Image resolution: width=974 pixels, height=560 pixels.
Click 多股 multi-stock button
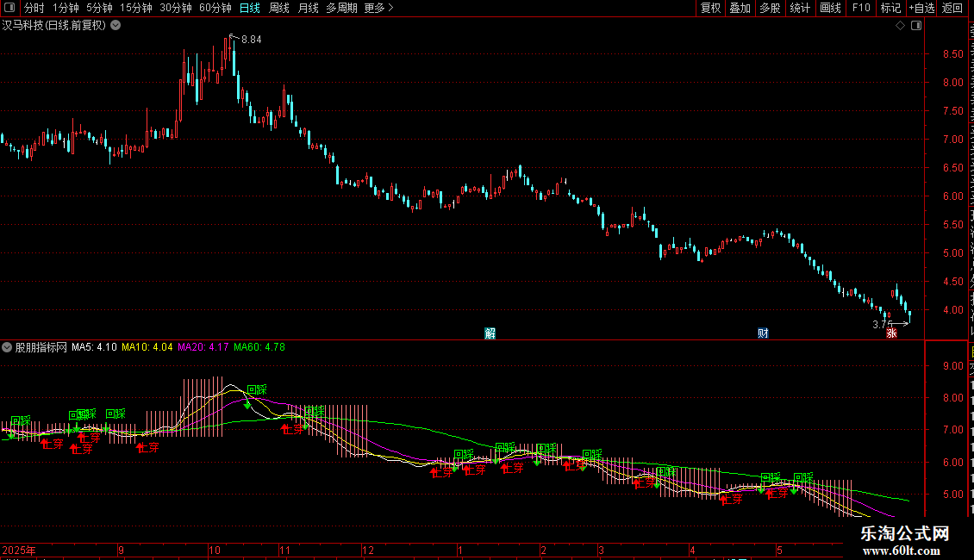pos(771,8)
